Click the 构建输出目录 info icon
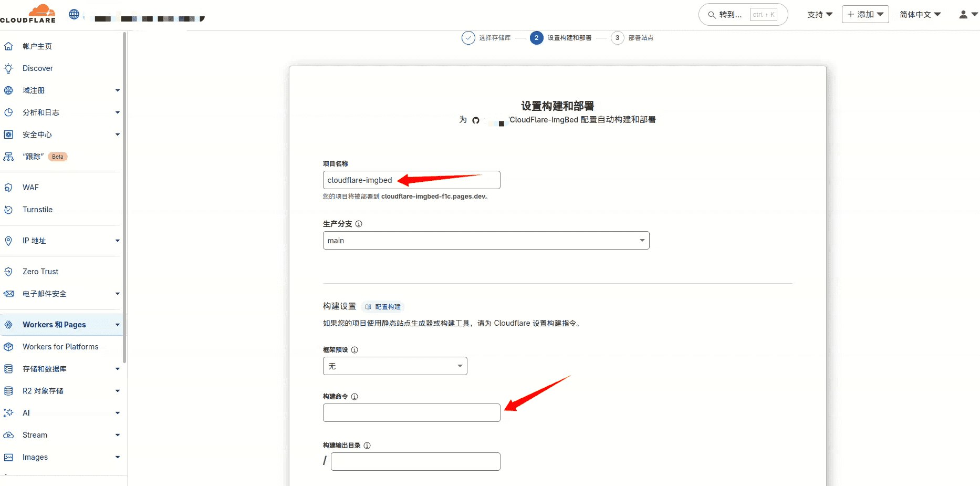 pyautogui.click(x=367, y=446)
